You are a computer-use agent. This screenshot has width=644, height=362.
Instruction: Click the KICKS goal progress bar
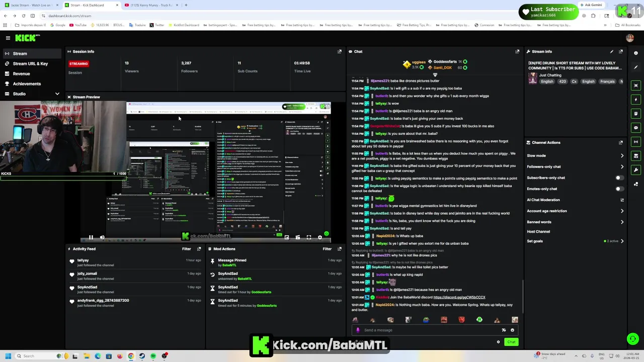point(63,178)
